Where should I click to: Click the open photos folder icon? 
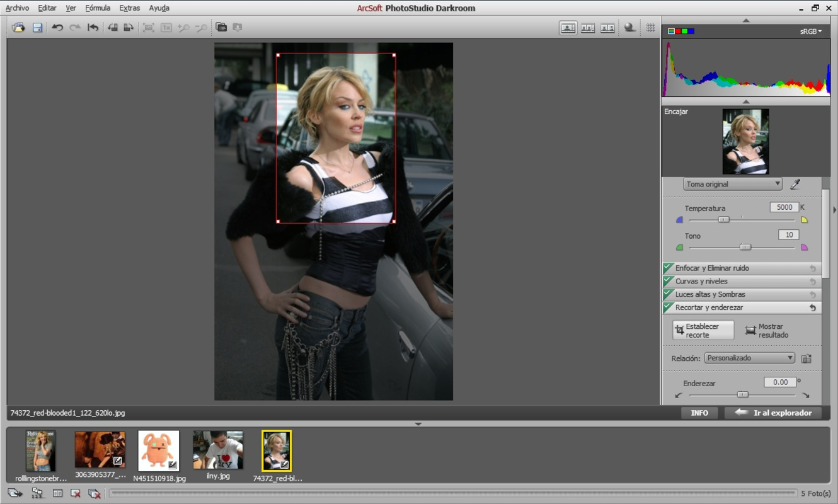18,28
